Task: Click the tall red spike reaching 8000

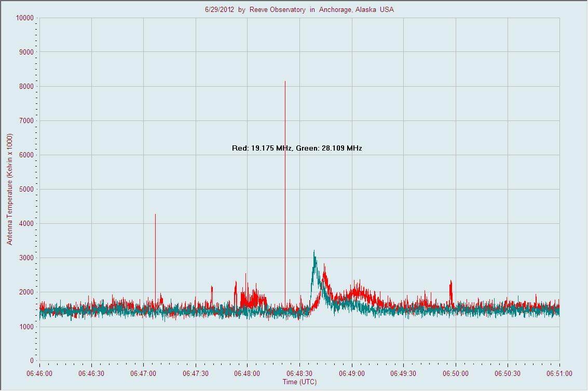Action: point(285,193)
